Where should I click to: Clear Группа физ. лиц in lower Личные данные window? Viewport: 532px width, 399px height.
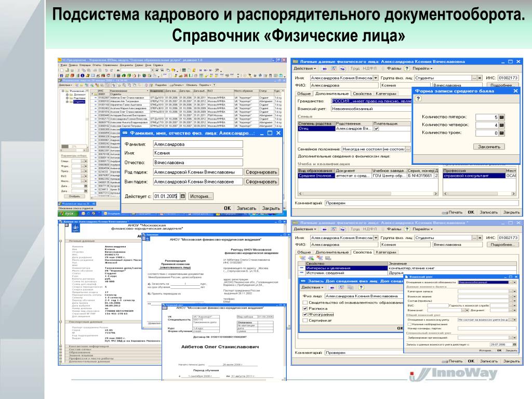point(480,238)
